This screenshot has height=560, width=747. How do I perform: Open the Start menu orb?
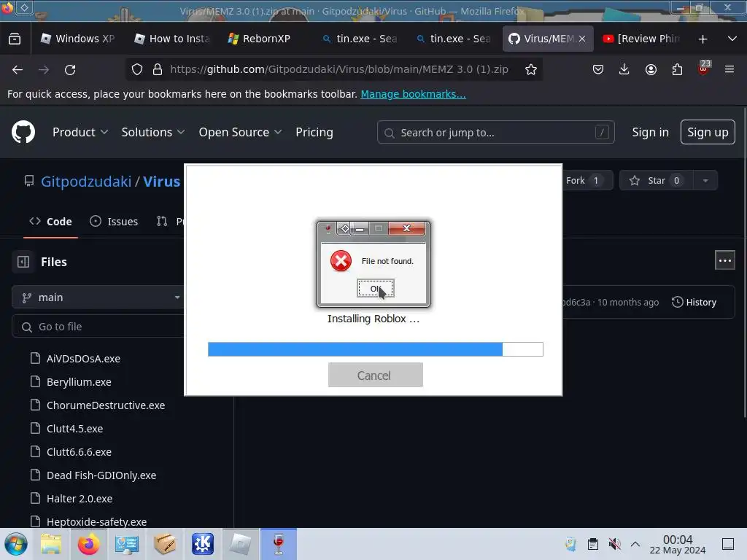(16, 544)
